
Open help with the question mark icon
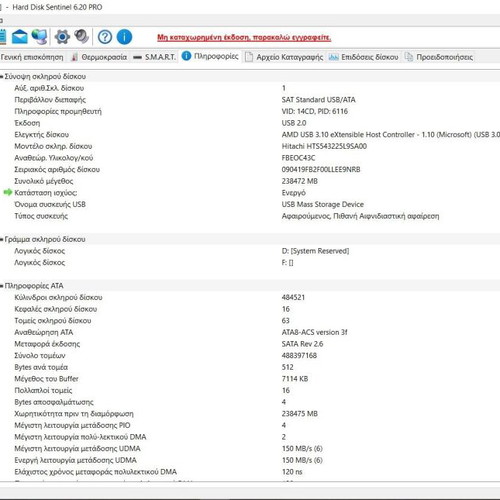105,37
